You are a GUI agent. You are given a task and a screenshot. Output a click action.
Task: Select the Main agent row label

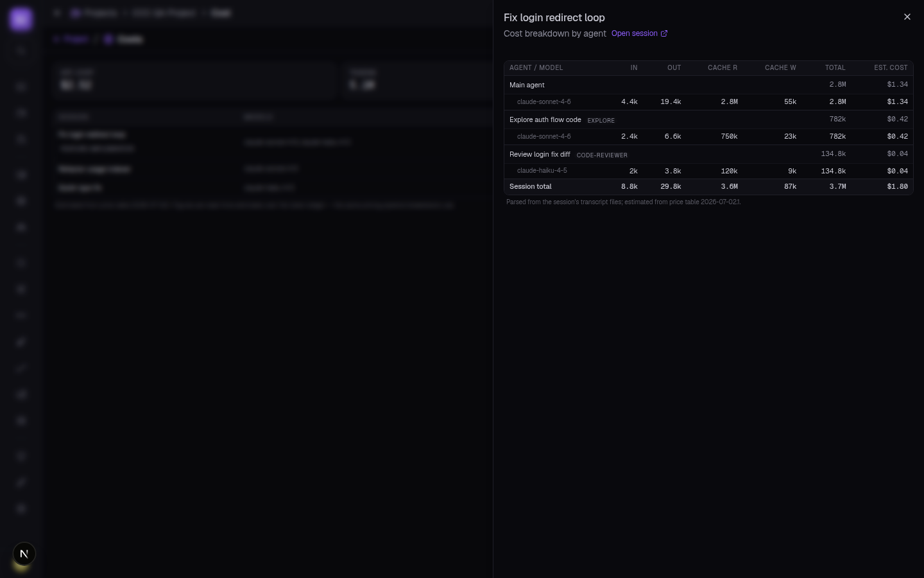527,85
